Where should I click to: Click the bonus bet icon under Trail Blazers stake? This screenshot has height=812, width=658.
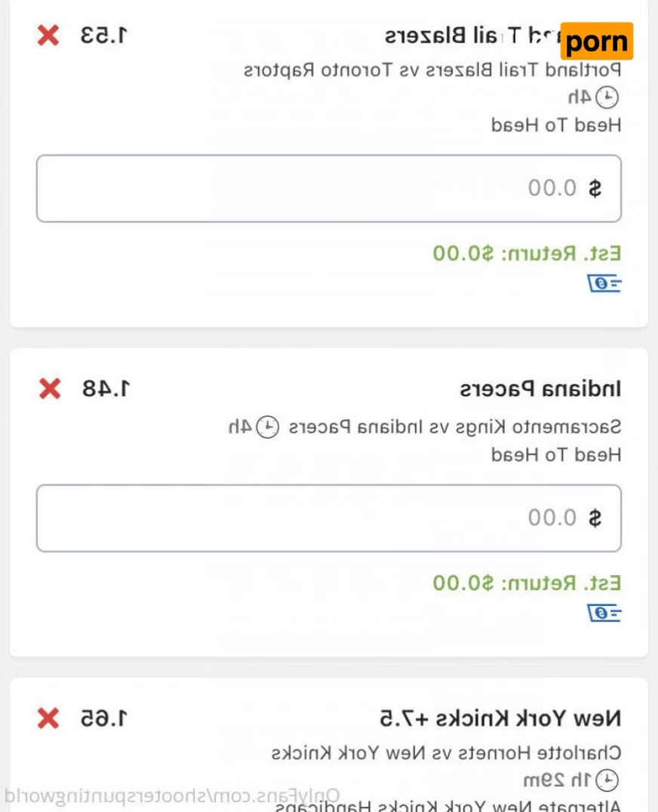(604, 284)
